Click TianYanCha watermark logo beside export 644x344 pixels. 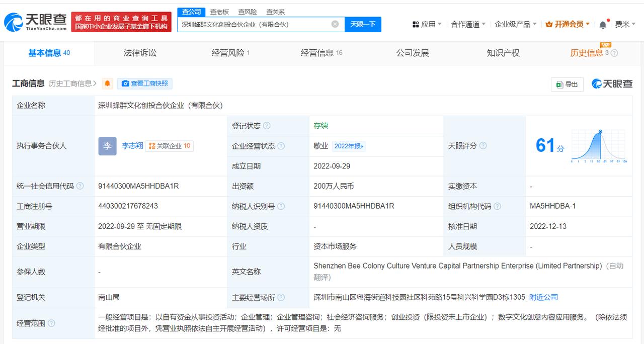tap(612, 84)
